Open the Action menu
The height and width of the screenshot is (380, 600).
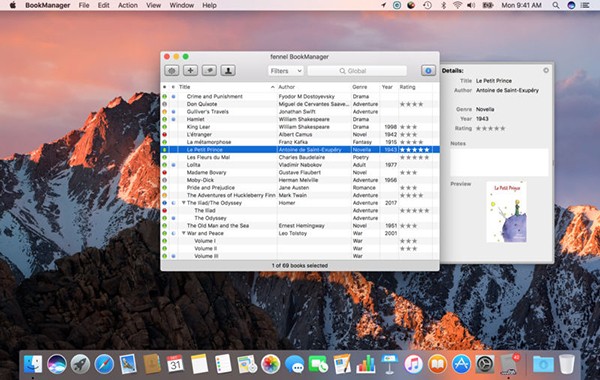pos(127,5)
